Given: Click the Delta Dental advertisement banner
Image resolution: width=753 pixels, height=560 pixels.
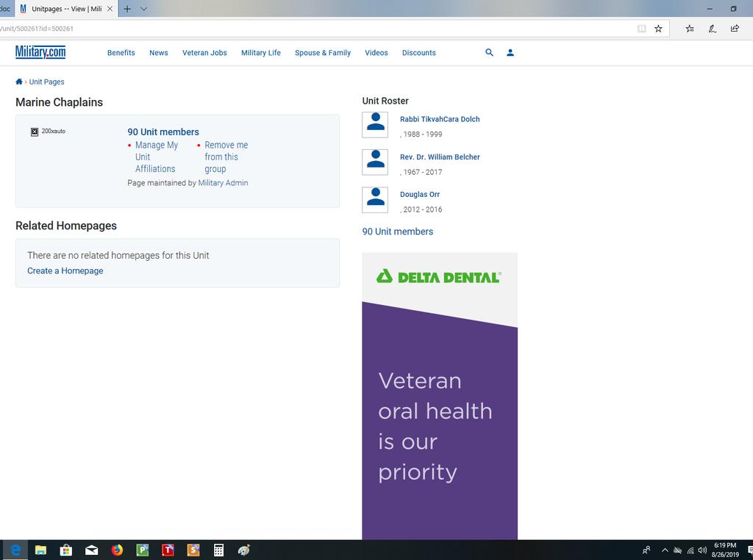Looking at the screenshot, I should pyautogui.click(x=439, y=395).
